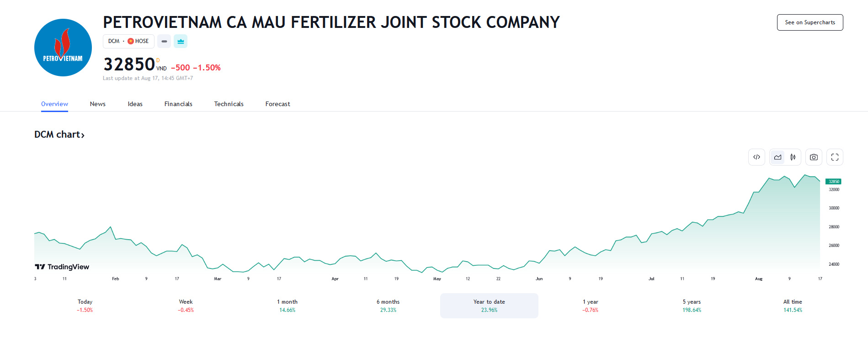Click the DCM HOSE ticker tag
The width and height of the screenshot is (868, 343).
coord(128,41)
